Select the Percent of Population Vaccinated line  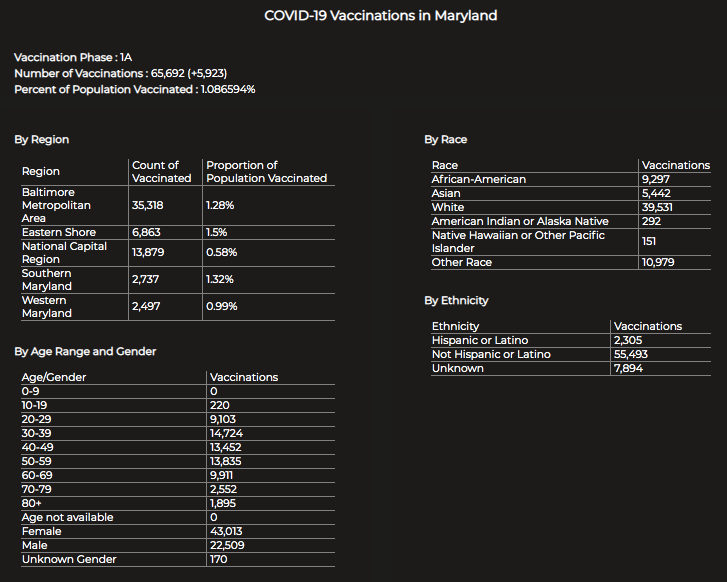coord(135,90)
